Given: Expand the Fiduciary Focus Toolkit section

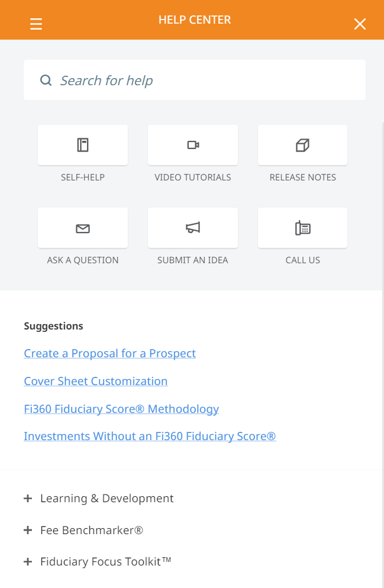Looking at the screenshot, I should [x=28, y=562].
